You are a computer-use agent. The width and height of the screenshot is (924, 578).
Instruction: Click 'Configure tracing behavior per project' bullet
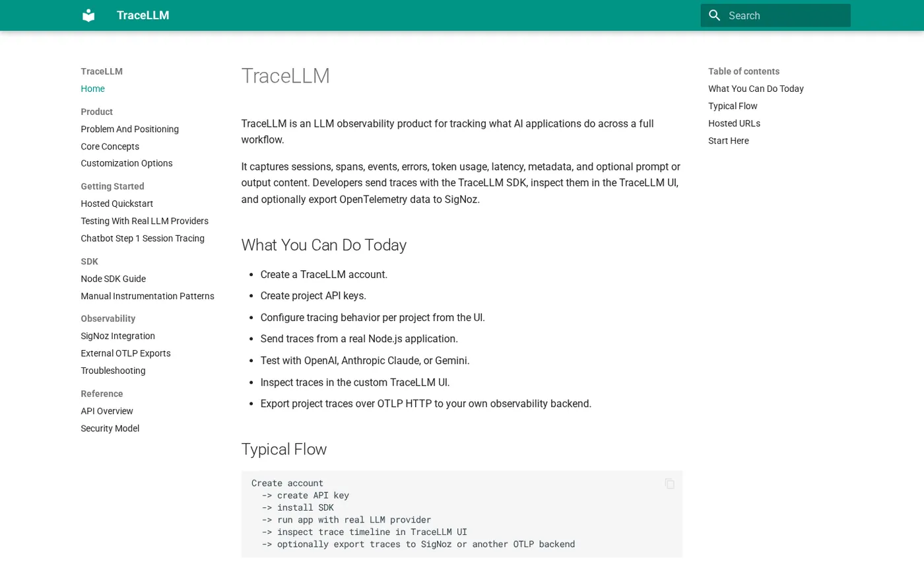[x=372, y=317]
